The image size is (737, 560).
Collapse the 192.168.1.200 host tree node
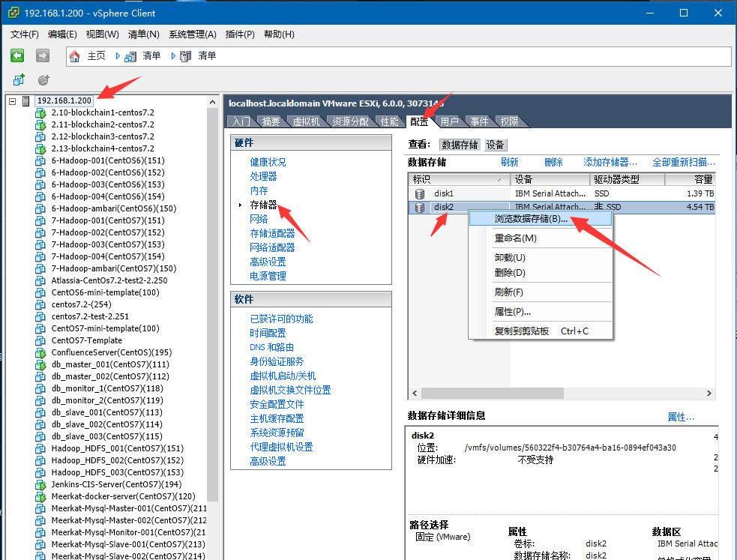13,101
